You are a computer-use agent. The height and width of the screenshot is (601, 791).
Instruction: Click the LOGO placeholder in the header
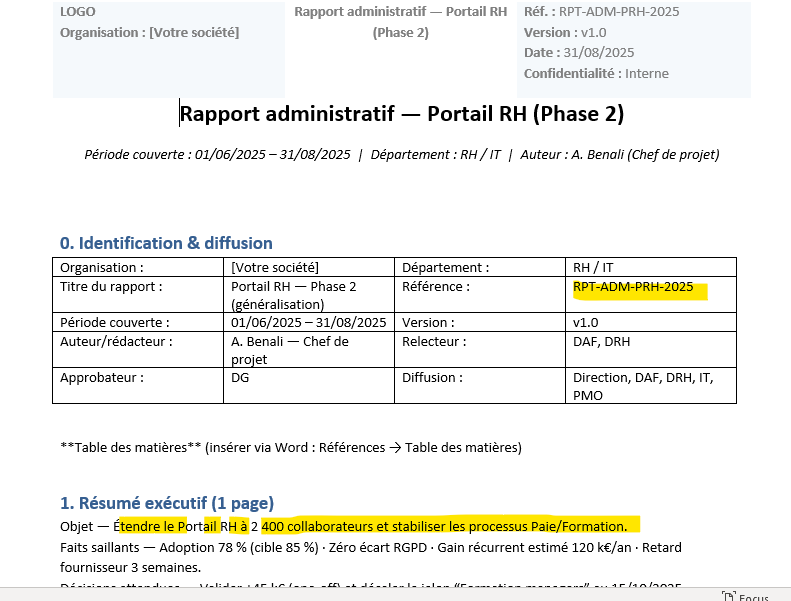tap(79, 12)
